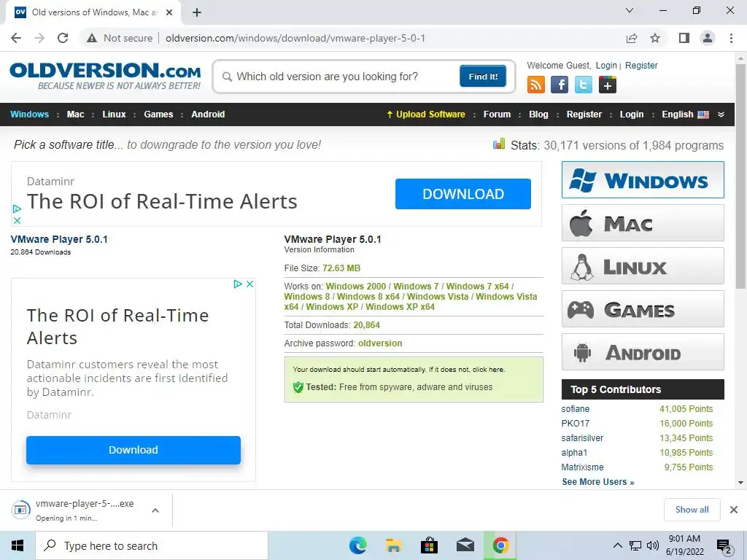Open tab search chevron in title bar
Viewport: 747px width, 560px height.
630,10
